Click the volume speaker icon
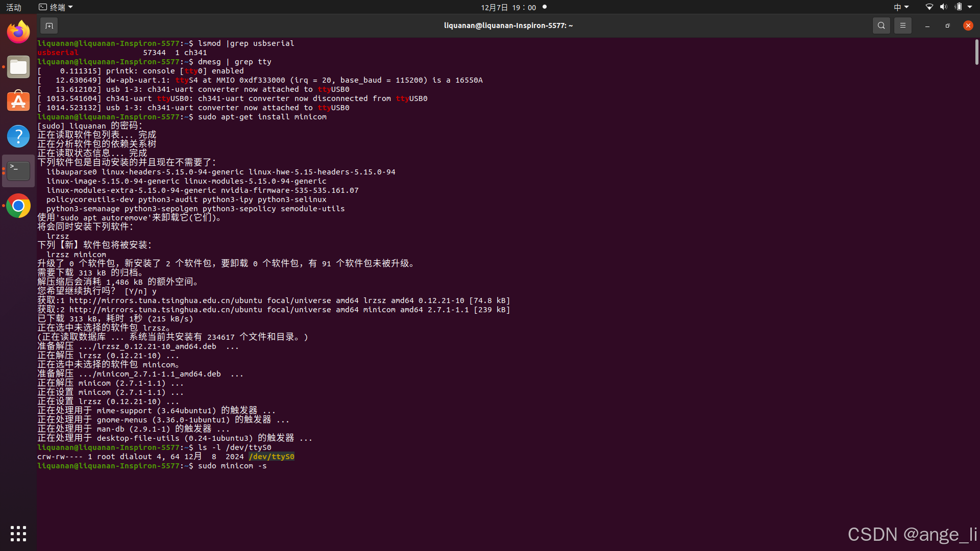980x551 pixels. pyautogui.click(x=943, y=7)
